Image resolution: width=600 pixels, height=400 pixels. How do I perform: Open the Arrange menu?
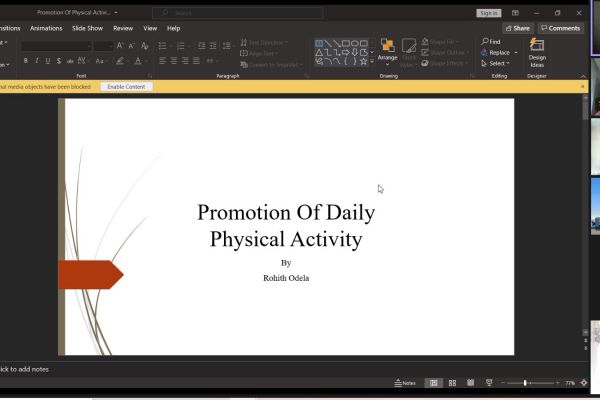pyautogui.click(x=387, y=52)
